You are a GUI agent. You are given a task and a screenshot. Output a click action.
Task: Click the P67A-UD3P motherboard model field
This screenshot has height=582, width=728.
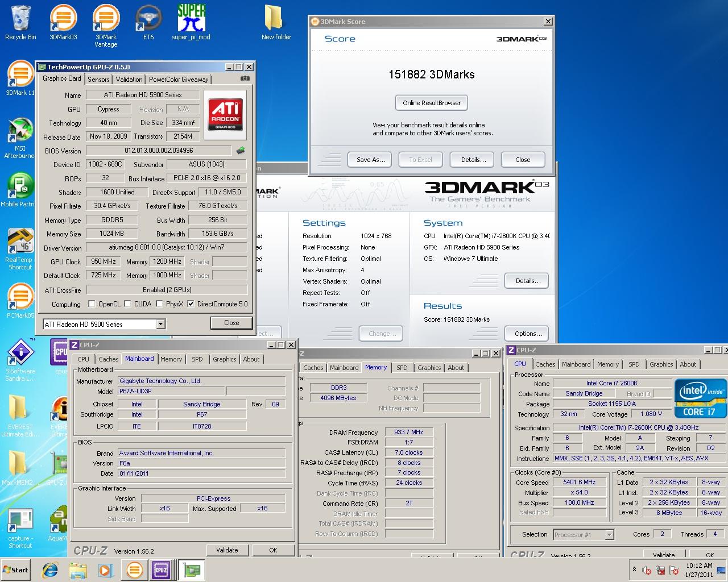[x=171, y=391]
